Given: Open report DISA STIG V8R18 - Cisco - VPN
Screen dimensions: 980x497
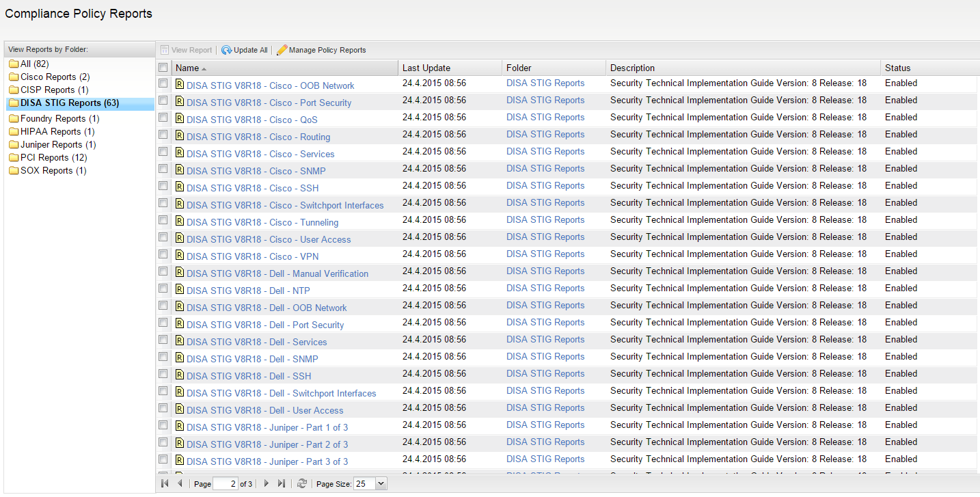Looking at the screenshot, I should click(253, 256).
